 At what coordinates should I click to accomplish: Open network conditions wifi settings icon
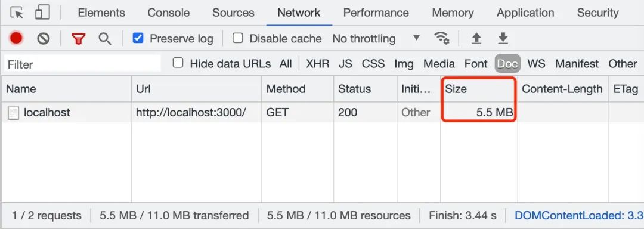[x=441, y=38]
